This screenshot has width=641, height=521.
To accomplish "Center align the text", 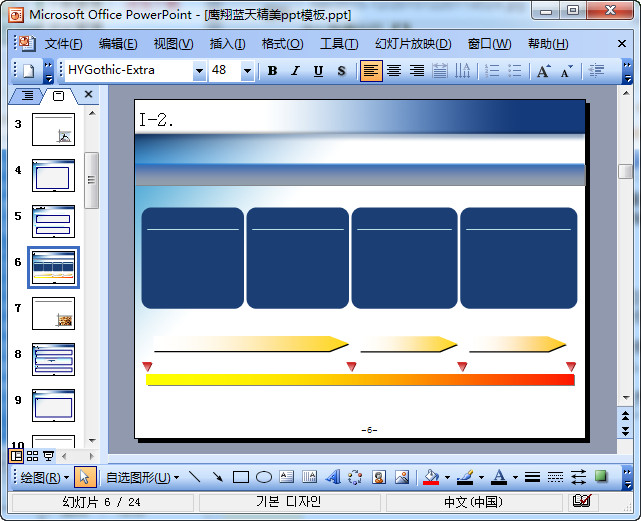I will pos(394,71).
